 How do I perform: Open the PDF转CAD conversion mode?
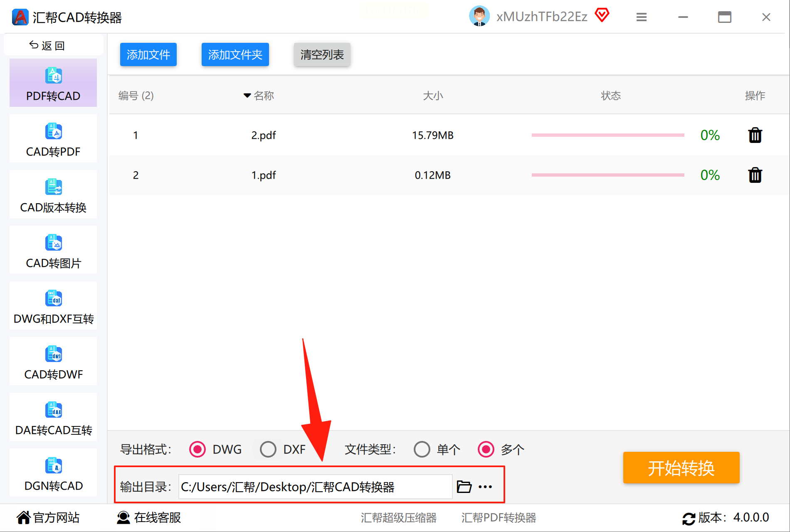click(x=53, y=83)
